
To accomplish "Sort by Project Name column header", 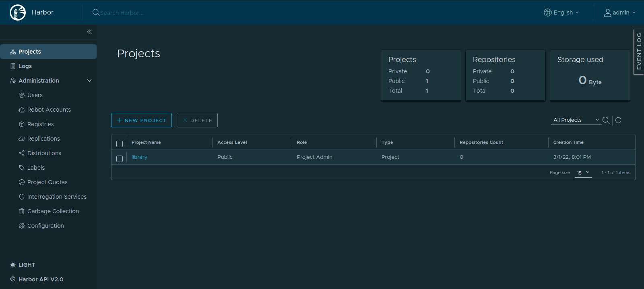I will [x=146, y=142].
